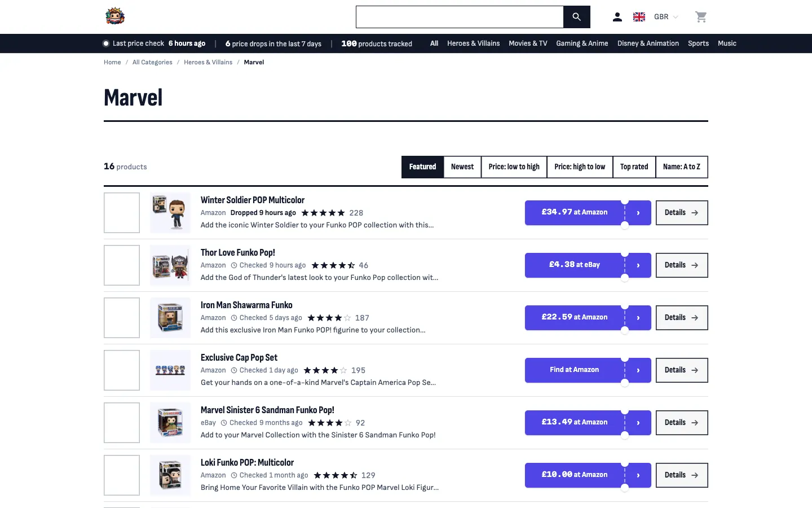
Task: Open Winter Soldier POP Multicolor title
Action: pos(253,200)
